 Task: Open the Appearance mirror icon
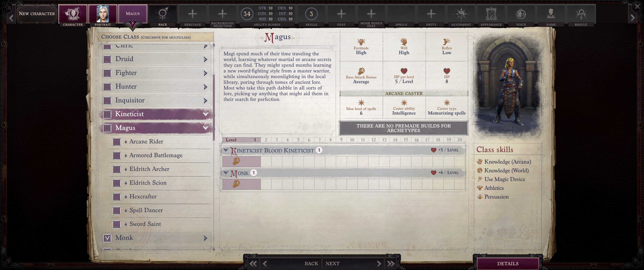(491, 13)
